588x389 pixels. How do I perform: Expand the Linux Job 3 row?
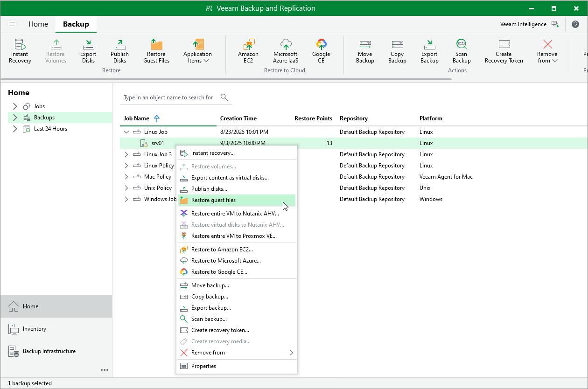tap(126, 154)
